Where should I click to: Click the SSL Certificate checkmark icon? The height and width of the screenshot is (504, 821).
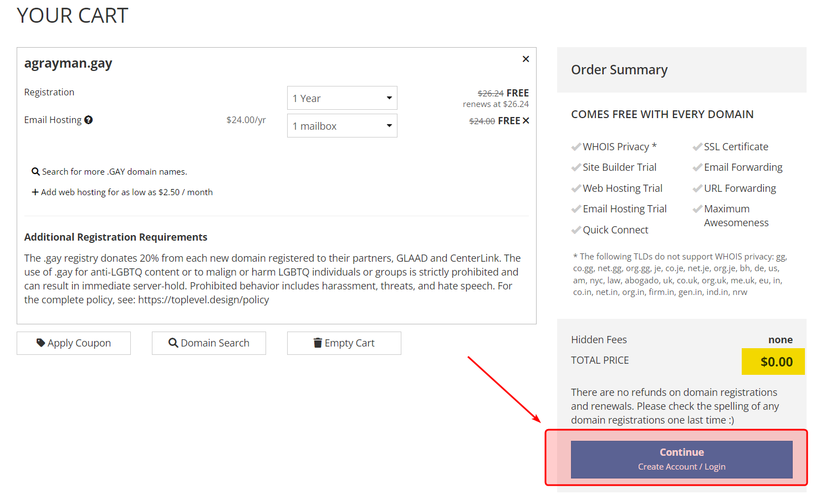[697, 147]
